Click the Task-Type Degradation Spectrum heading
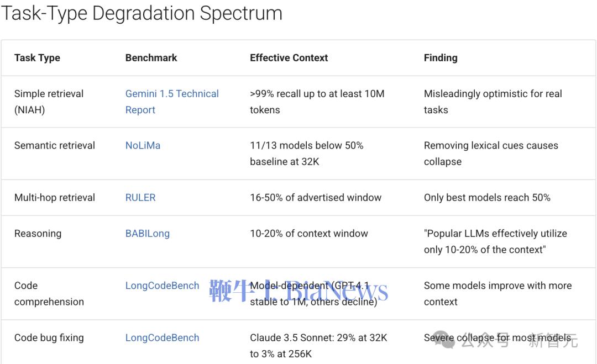 (142, 13)
